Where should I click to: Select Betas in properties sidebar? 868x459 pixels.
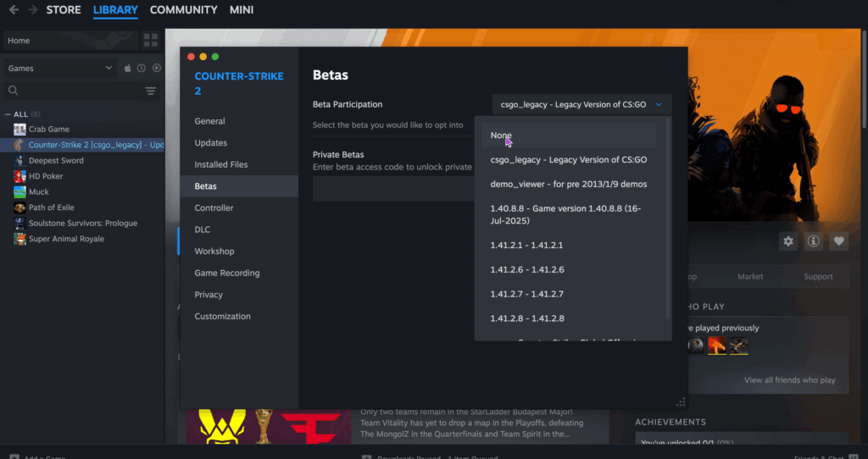[x=239, y=186]
